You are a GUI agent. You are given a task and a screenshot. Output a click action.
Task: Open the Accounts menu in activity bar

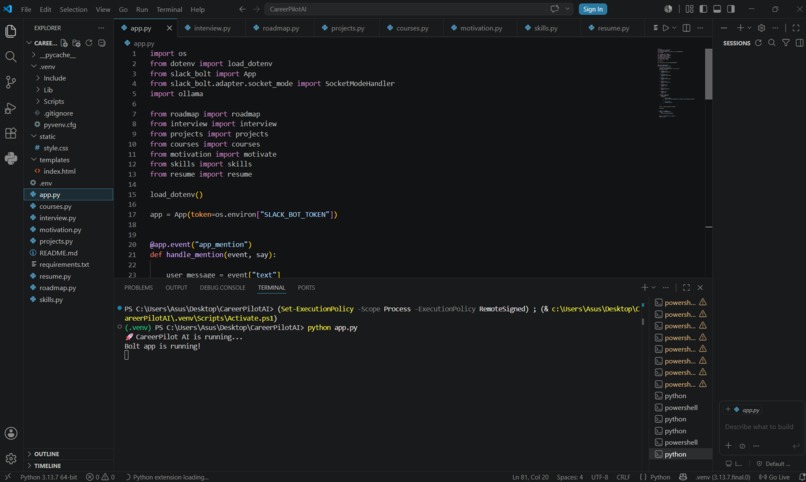pyautogui.click(x=11, y=433)
